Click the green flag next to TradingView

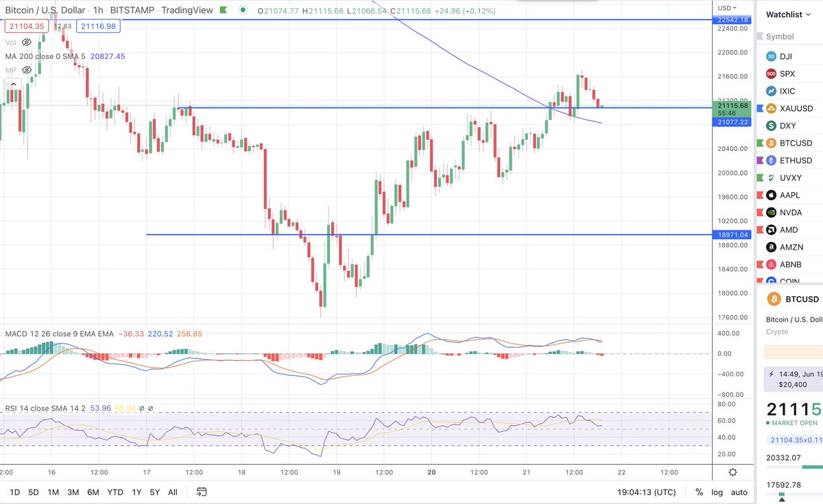(x=223, y=11)
